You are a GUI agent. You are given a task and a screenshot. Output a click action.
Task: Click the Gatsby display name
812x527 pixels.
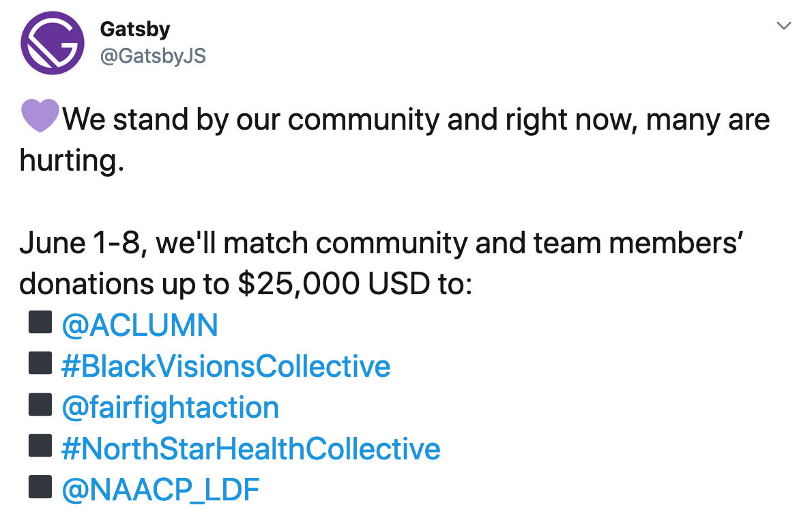134,29
